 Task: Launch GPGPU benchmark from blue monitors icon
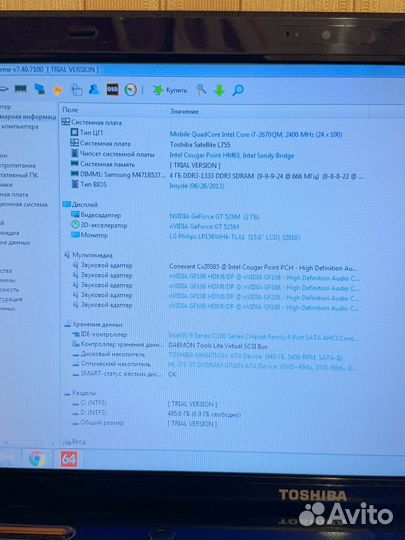point(40,89)
